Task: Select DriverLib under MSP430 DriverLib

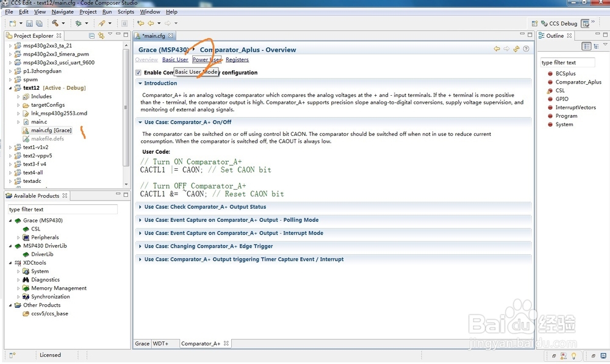Action: [42, 254]
